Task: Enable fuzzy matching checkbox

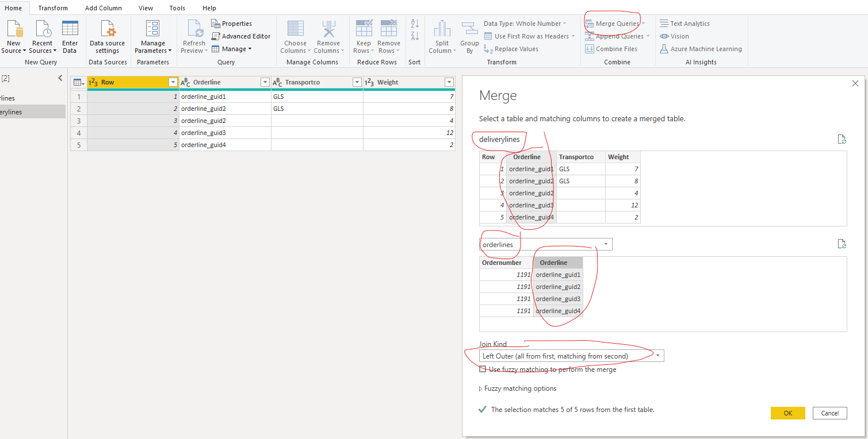Action: click(483, 369)
